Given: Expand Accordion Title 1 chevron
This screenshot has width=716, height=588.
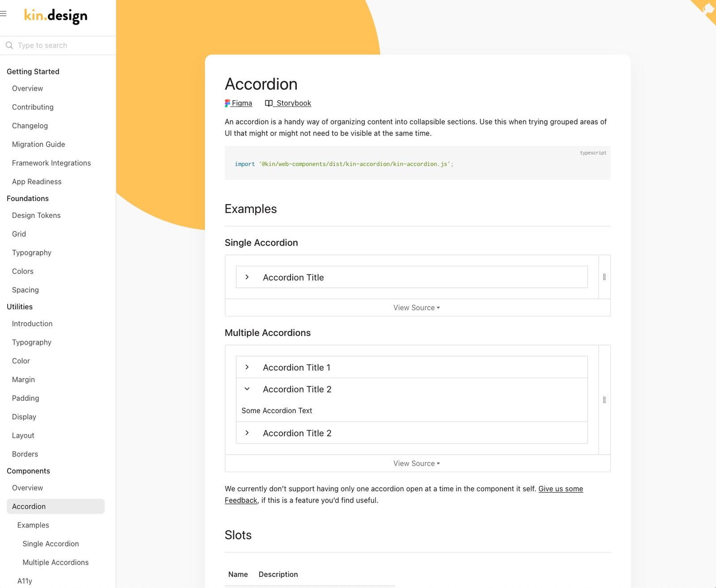Looking at the screenshot, I should pos(247,367).
